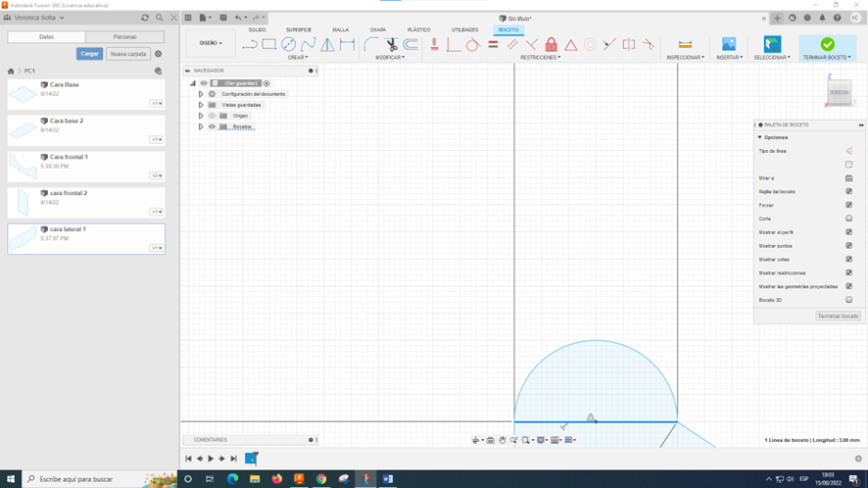Expand the Origen folder node
868x488 pixels.
coord(201,116)
